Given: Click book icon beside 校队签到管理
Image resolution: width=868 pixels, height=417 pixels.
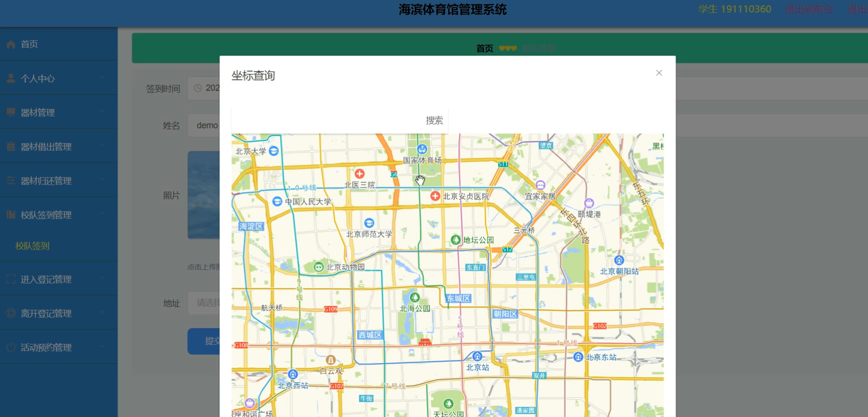Looking at the screenshot, I should point(11,215).
